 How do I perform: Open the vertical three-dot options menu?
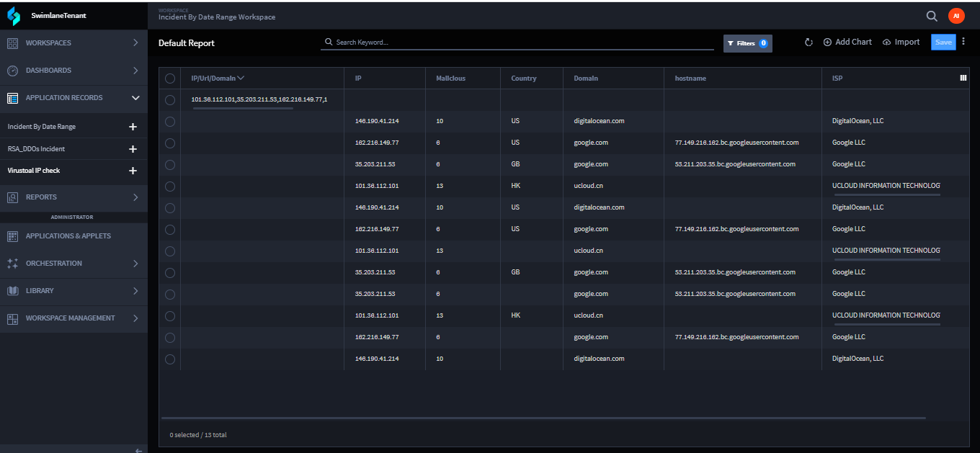coord(963,42)
